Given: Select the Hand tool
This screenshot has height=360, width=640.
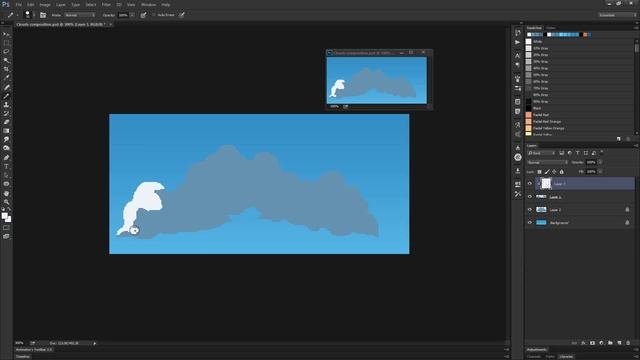Looking at the screenshot, I should [6, 193].
